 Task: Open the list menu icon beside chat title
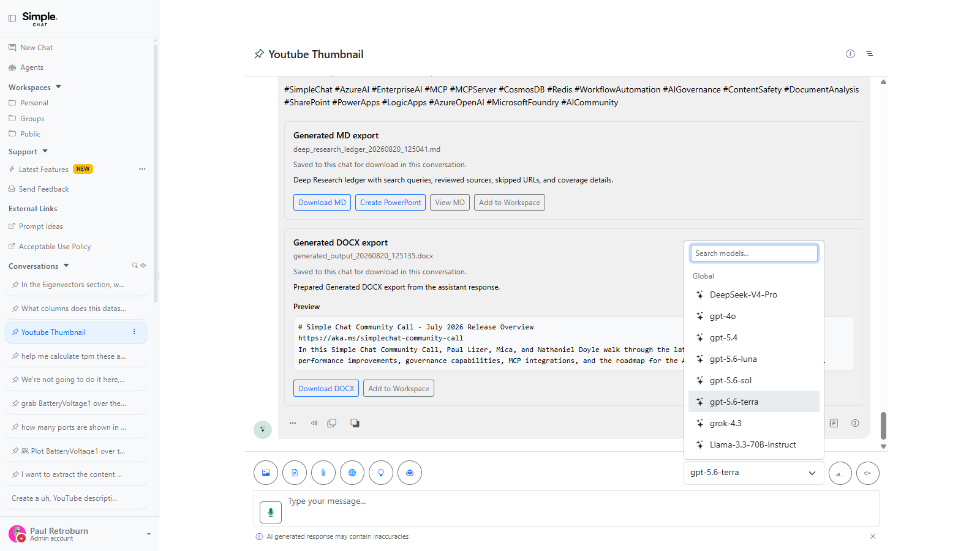(x=870, y=54)
